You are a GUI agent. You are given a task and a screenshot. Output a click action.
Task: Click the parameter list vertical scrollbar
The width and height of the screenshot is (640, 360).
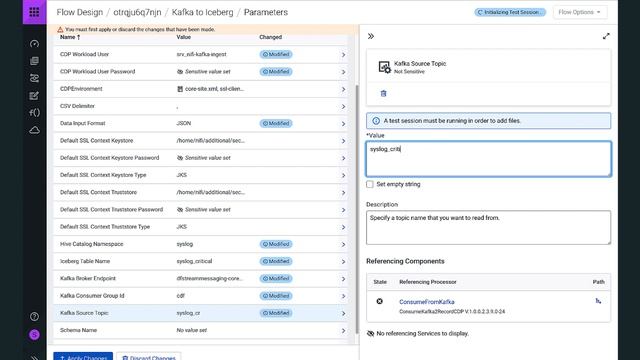point(357,208)
